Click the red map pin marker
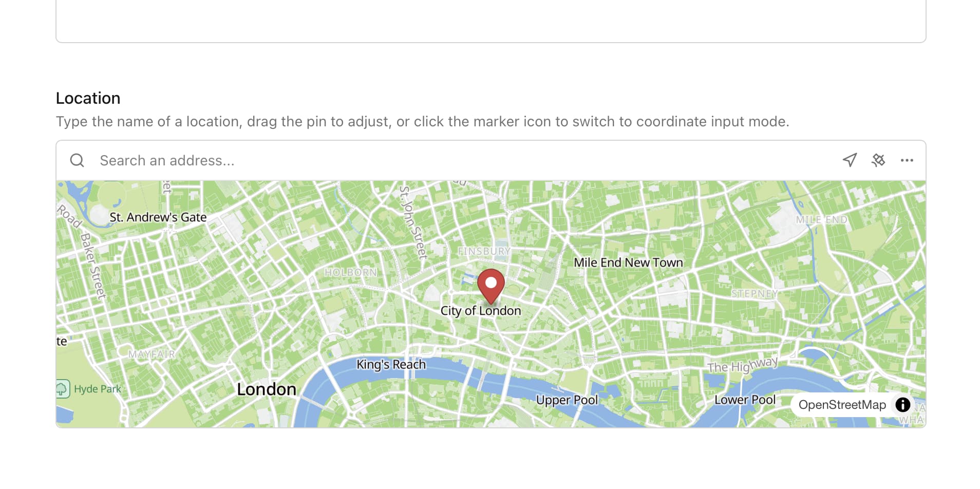The height and width of the screenshot is (489, 980). (491, 286)
